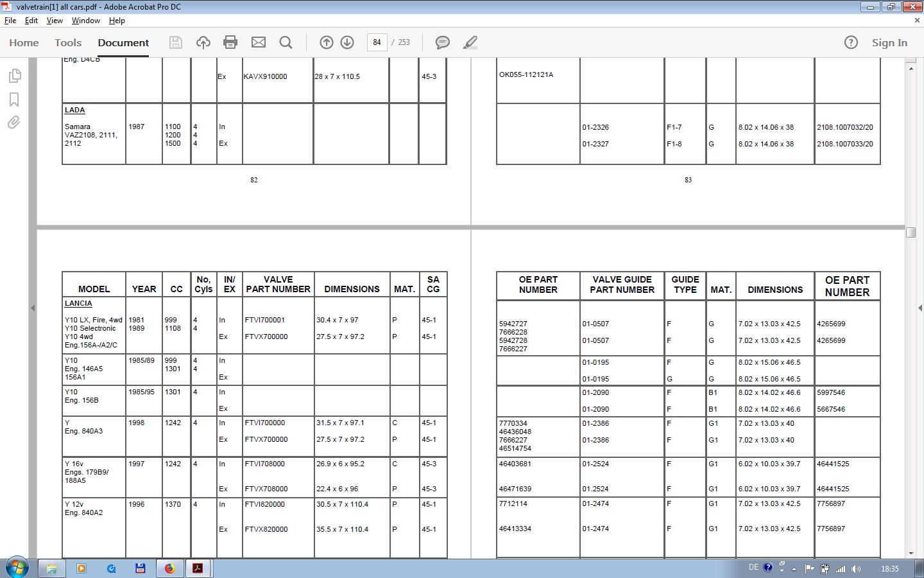The image size is (924, 578).
Task: Click the 2108.1007032/20 part number
Action: (845, 127)
